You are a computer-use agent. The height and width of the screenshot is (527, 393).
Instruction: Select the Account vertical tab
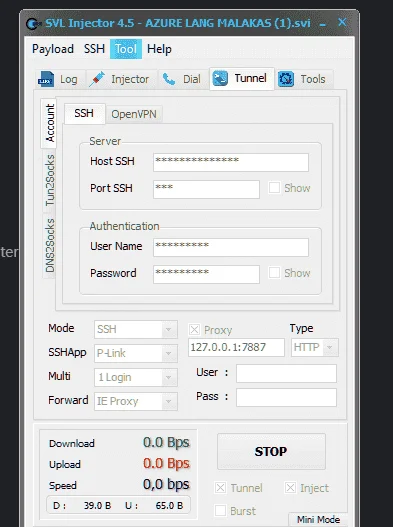pyautogui.click(x=49, y=123)
